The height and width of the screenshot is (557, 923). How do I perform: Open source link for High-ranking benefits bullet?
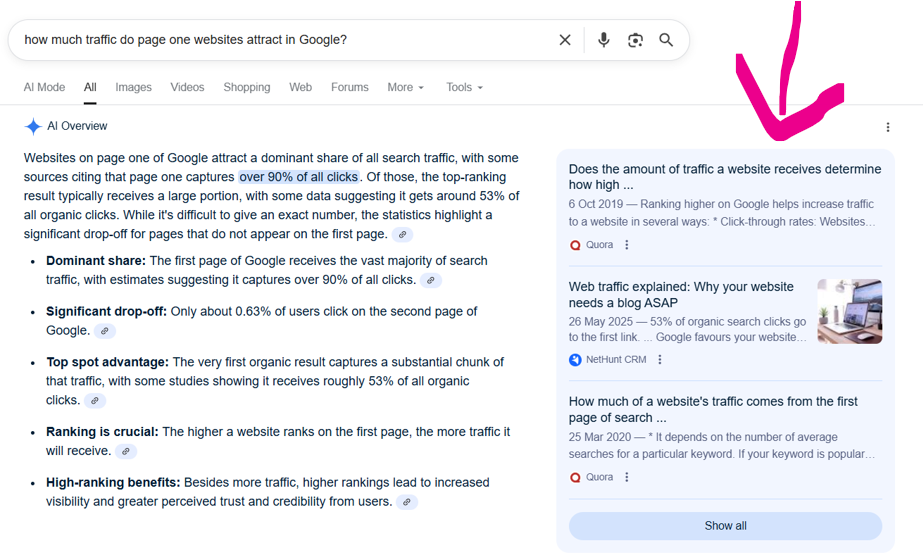coord(407,502)
